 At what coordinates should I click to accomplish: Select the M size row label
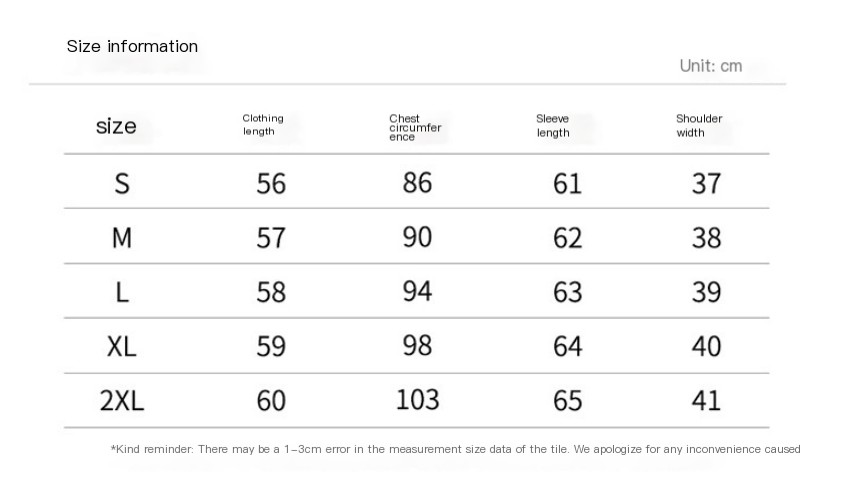pos(122,238)
